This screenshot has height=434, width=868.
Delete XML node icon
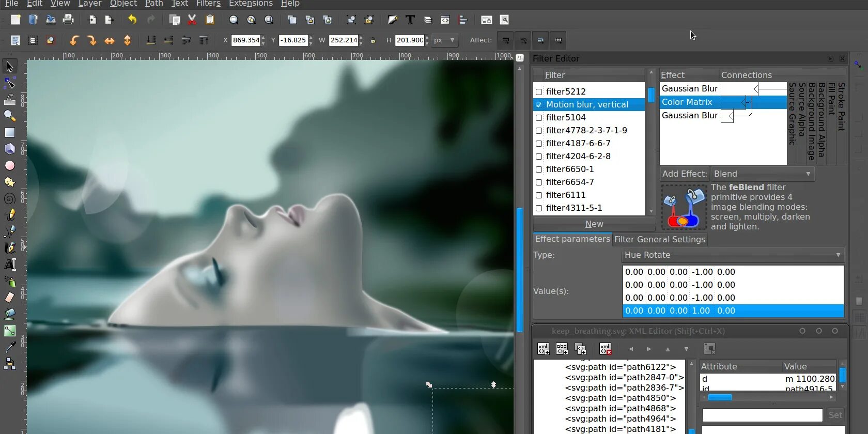605,349
